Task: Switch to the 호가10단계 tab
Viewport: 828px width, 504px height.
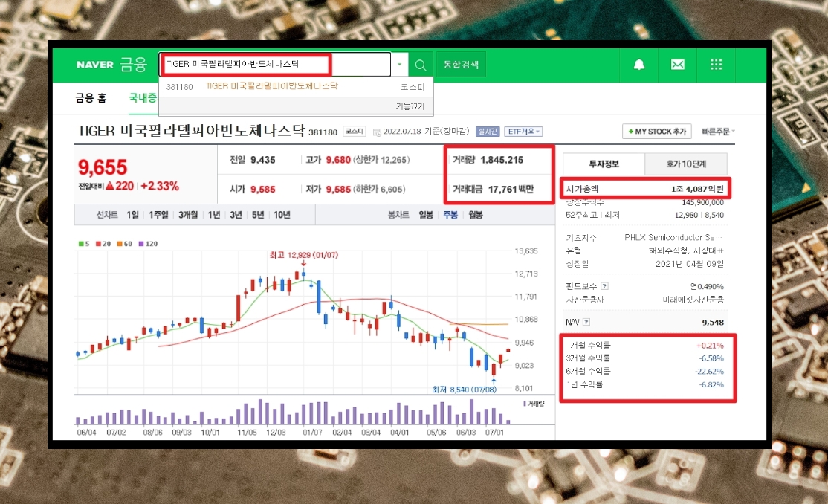Action: (686, 164)
